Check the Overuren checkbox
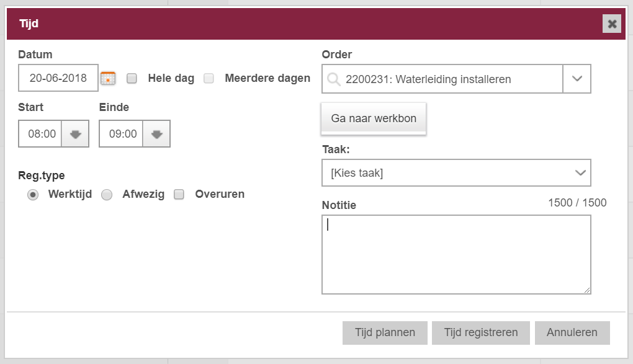The image size is (633, 364). (179, 195)
